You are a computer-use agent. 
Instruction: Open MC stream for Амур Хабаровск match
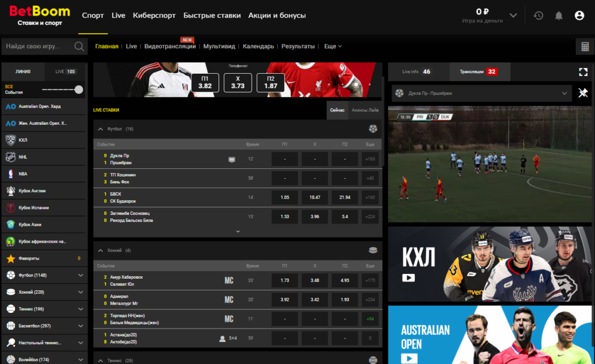(229, 280)
